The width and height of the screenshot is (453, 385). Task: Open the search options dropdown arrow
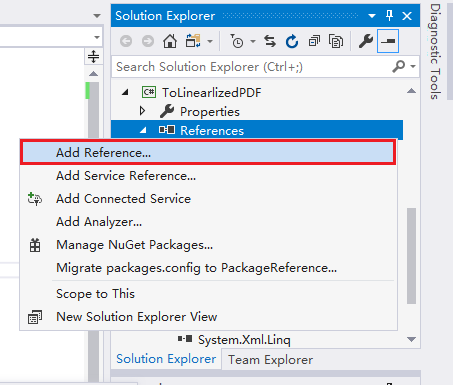tap(413, 66)
